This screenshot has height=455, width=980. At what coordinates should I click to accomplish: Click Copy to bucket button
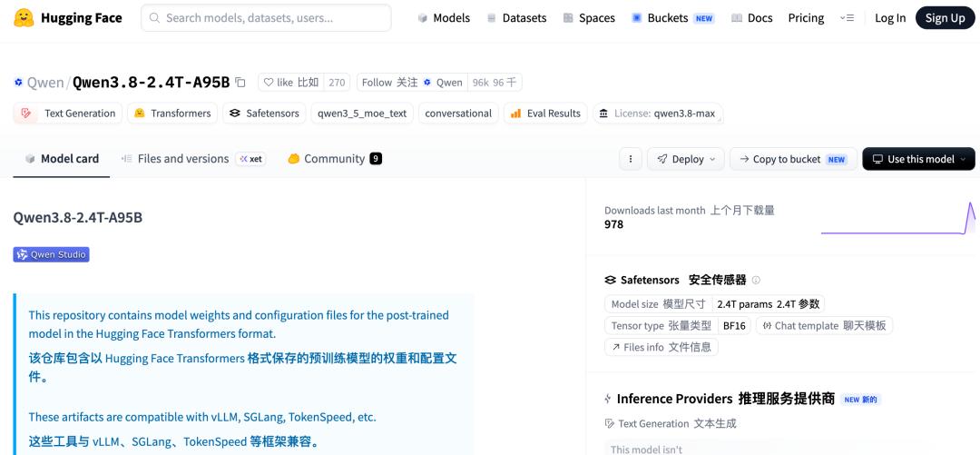pyautogui.click(x=793, y=159)
